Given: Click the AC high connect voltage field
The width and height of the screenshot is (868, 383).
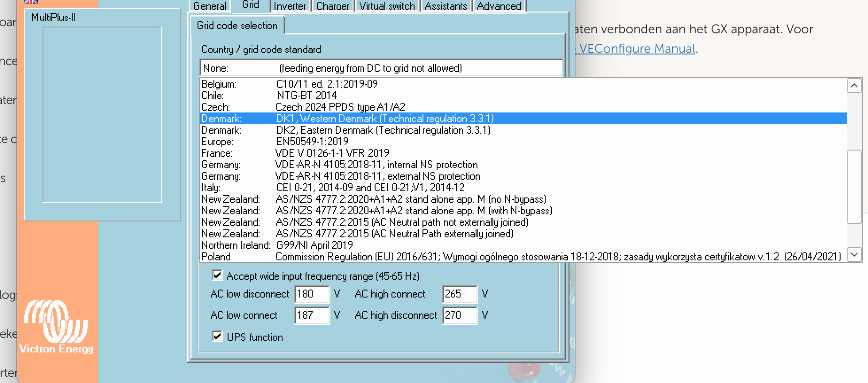Looking at the screenshot, I should [x=460, y=294].
